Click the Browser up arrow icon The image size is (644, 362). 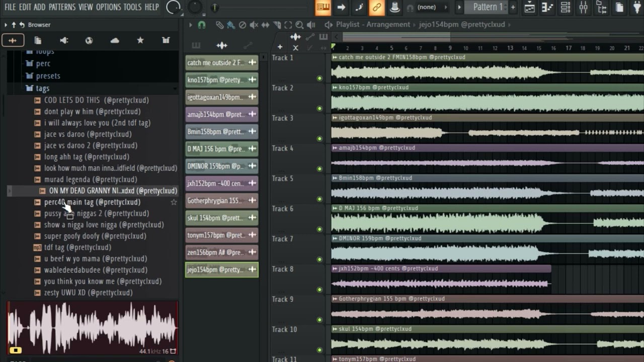14,25
